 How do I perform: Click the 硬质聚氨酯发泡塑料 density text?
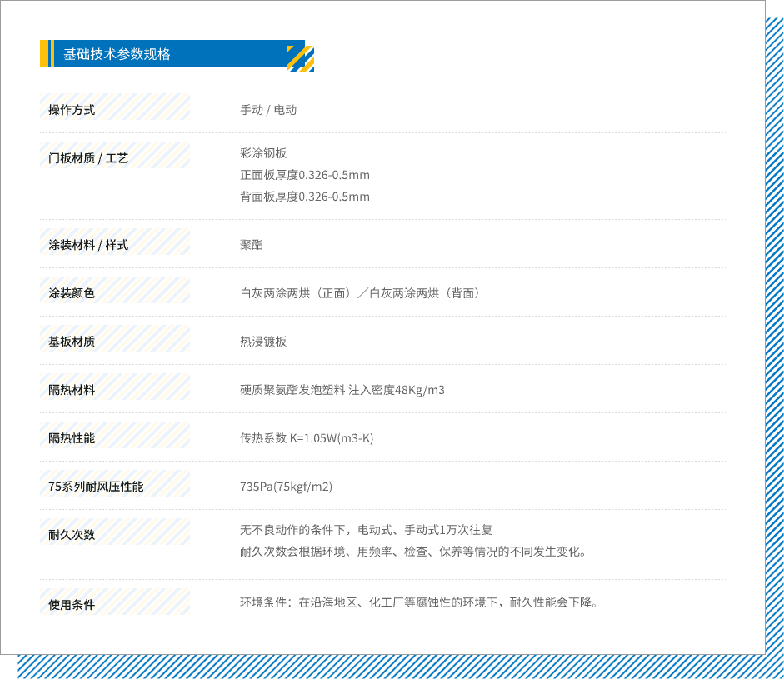point(342,390)
